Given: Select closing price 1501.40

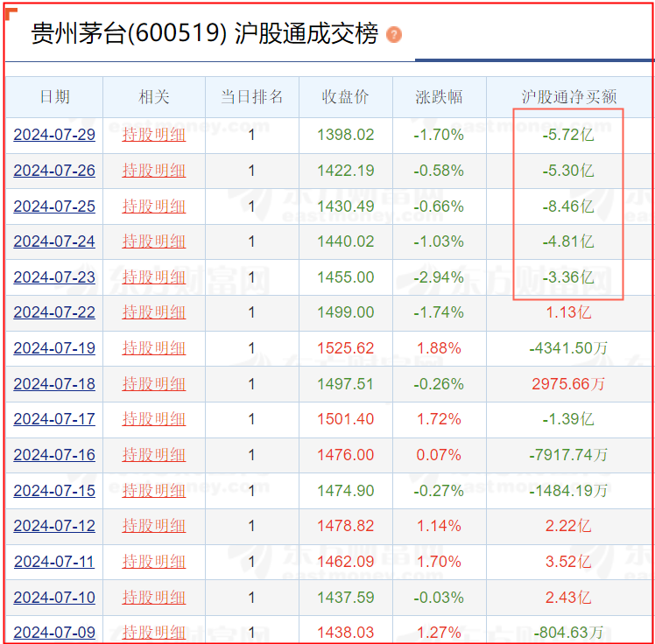Looking at the screenshot, I should click(x=346, y=419).
